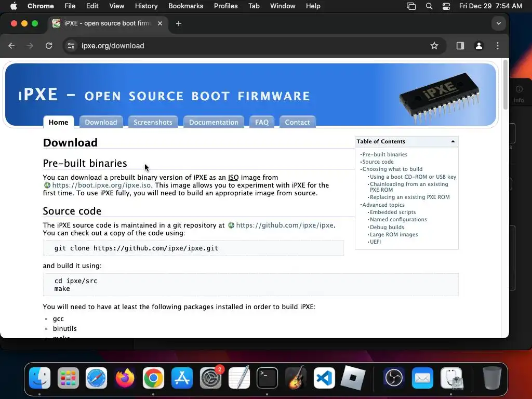The height and width of the screenshot is (399, 532).
Task: Click the 'cd ipxe/src' code line
Action: [x=76, y=281]
